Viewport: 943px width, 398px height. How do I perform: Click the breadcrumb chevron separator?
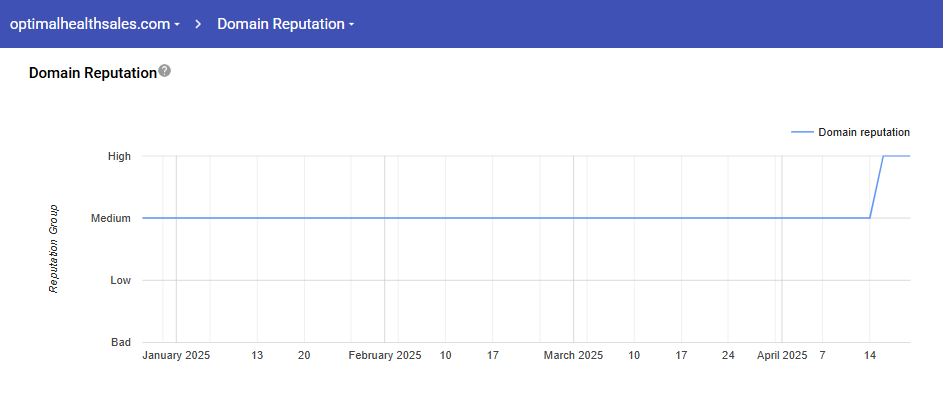(x=198, y=24)
